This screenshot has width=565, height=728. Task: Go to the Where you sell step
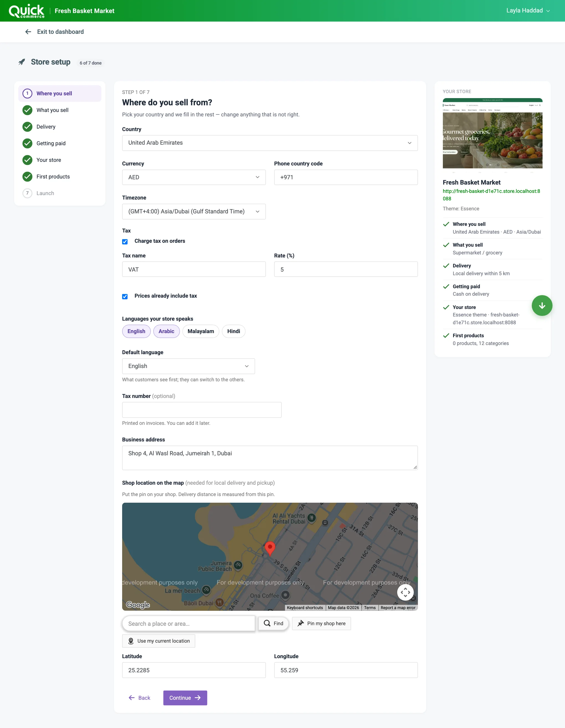pyautogui.click(x=60, y=93)
